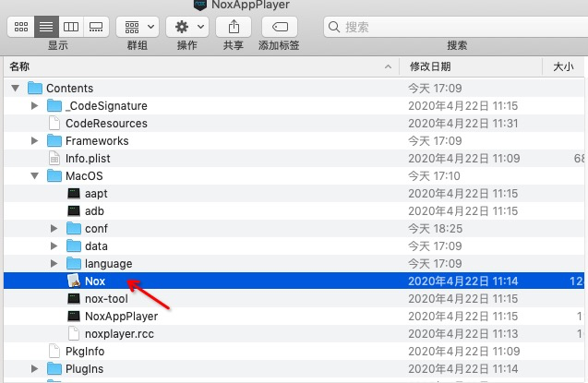Open the group-by dropdown
This screenshot has width=588, height=383.
pyautogui.click(x=138, y=27)
